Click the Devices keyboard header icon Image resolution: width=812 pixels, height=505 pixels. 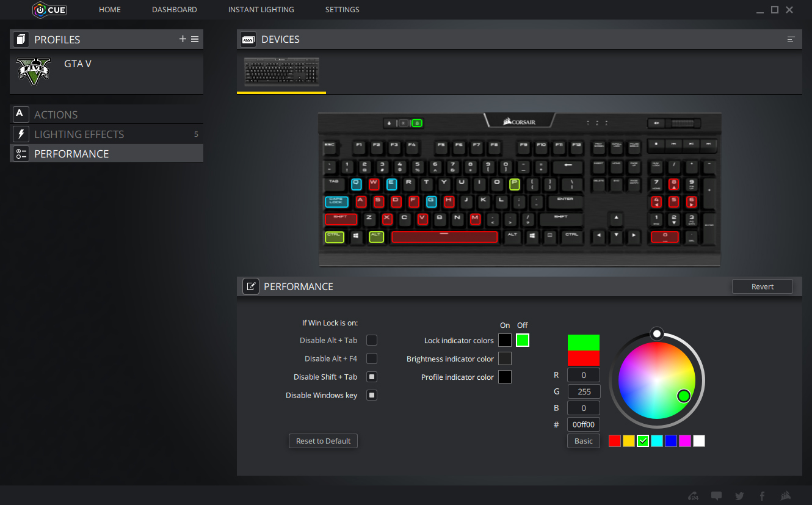click(248, 39)
